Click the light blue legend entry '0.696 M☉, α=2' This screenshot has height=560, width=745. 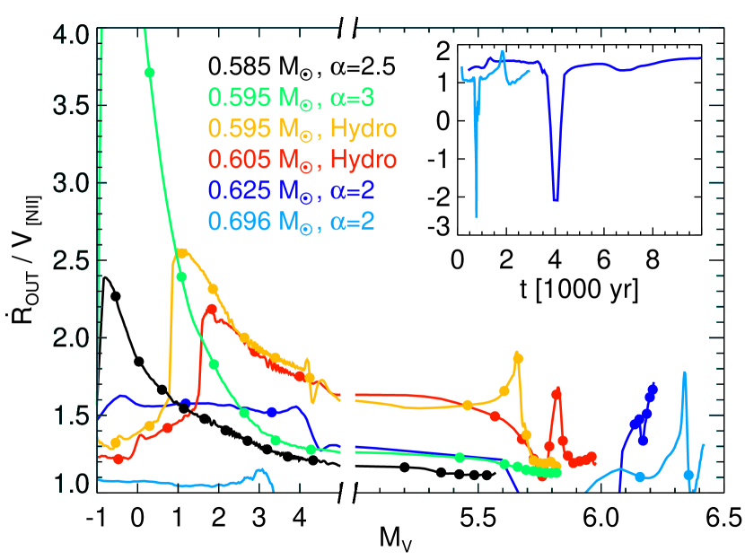tap(291, 222)
